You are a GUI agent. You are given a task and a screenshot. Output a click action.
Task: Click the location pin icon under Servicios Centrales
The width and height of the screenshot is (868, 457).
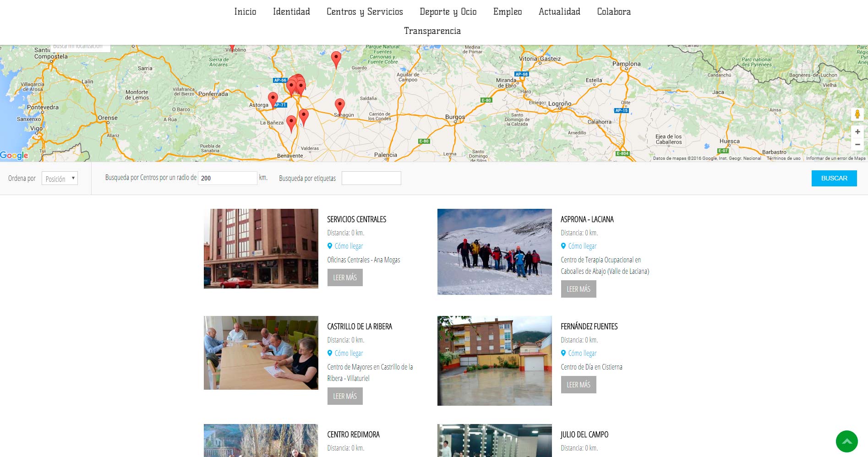click(330, 246)
